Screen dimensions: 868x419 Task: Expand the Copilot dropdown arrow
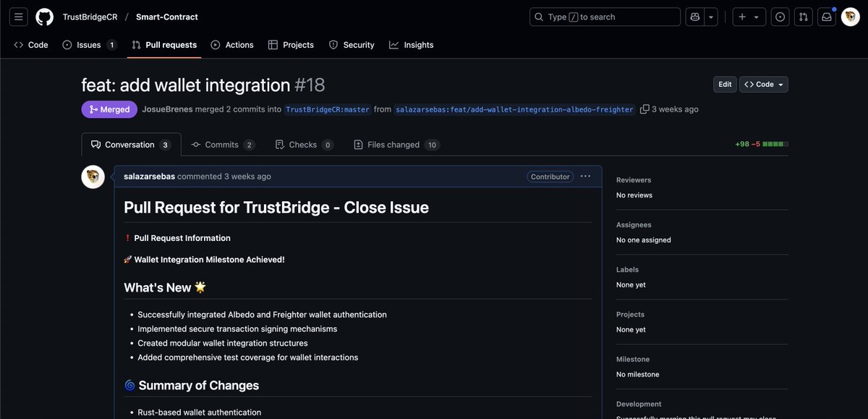tap(712, 17)
